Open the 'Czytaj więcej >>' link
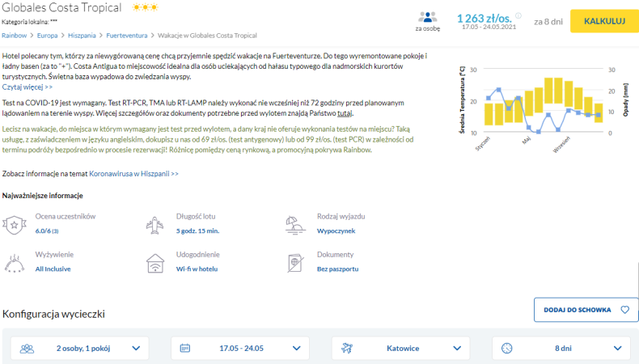The width and height of the screenshot is (639, 364). 28,87
